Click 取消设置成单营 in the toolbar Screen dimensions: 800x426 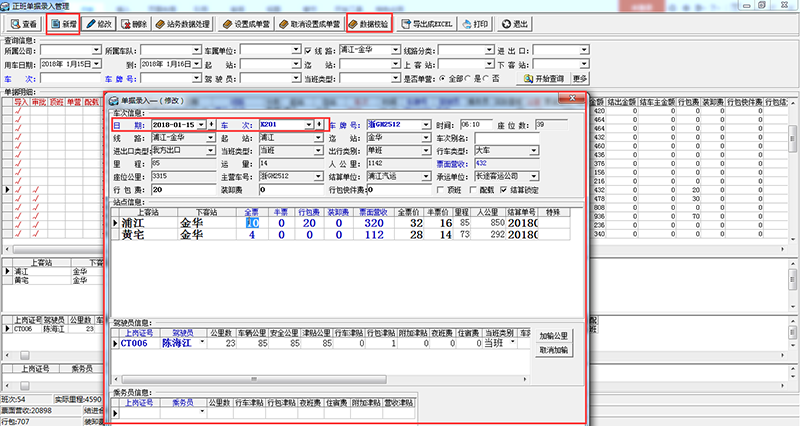pos(310,24)
